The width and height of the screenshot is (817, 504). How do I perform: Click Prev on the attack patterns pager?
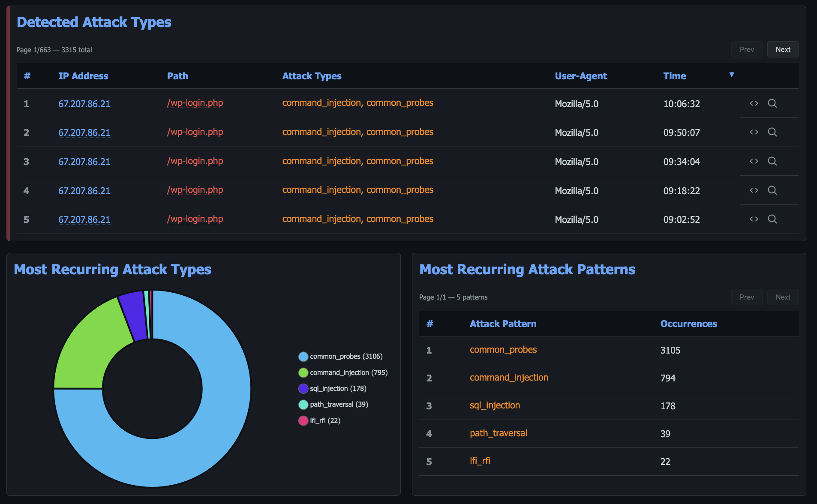point(747,297)
